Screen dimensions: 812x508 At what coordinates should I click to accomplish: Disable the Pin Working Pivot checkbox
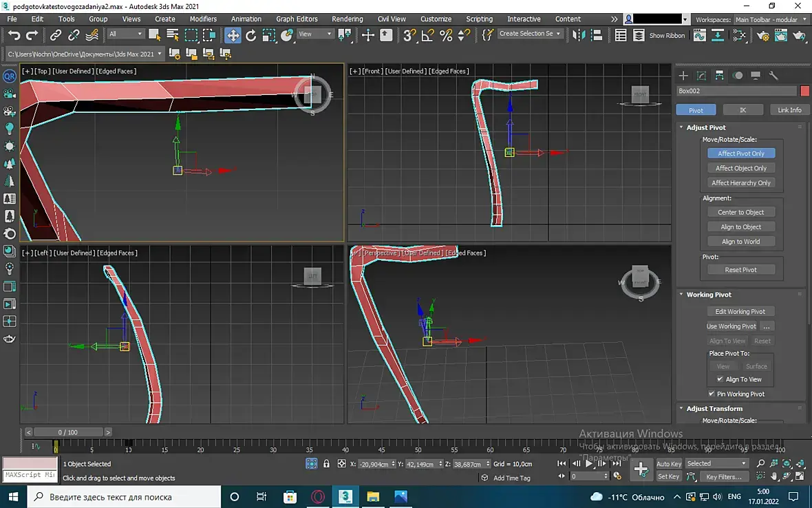[712, 394]
